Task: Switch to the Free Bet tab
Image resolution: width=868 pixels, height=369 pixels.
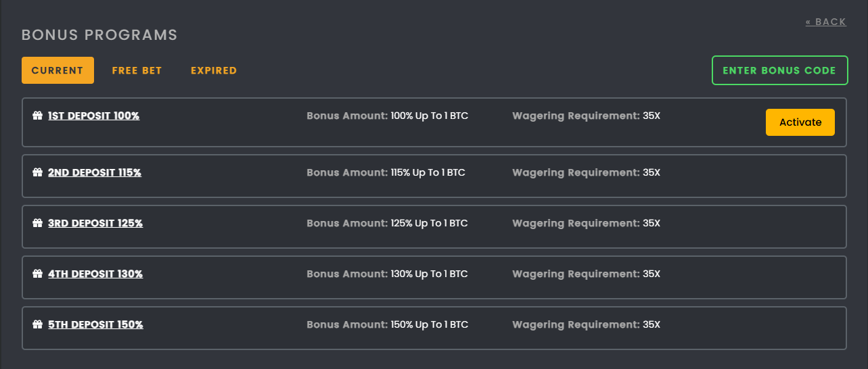Action: tap(137, 70)
